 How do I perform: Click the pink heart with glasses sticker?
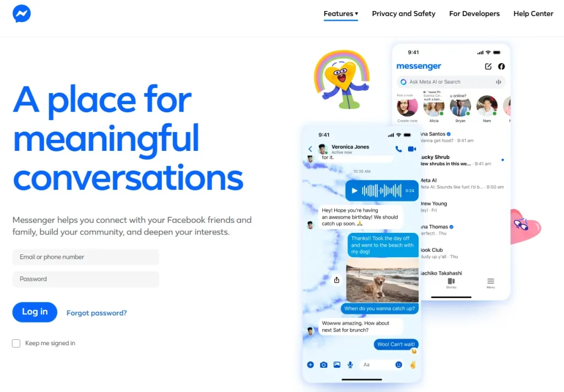click(525, 227)
